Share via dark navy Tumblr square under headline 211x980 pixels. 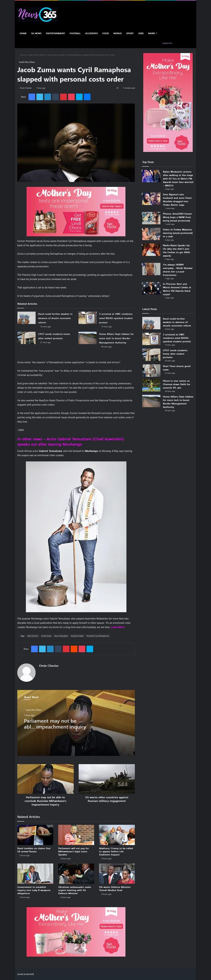[55, 97]
